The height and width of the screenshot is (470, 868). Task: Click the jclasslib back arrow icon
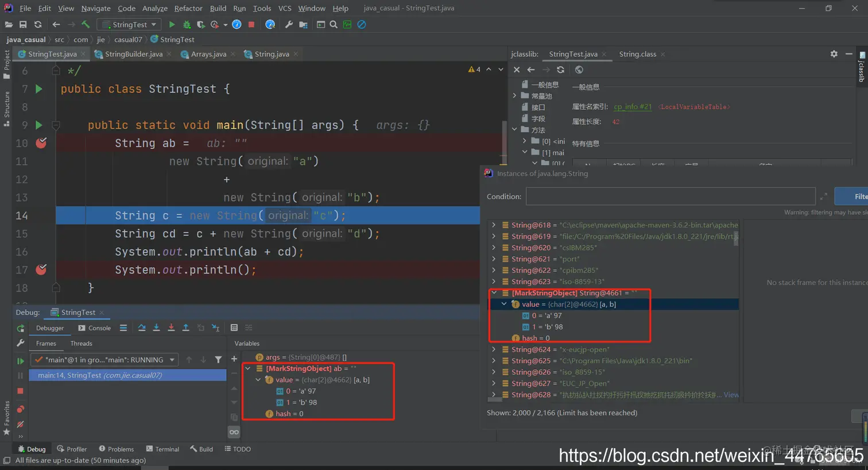pyautogui.click(x=531, y=70)
